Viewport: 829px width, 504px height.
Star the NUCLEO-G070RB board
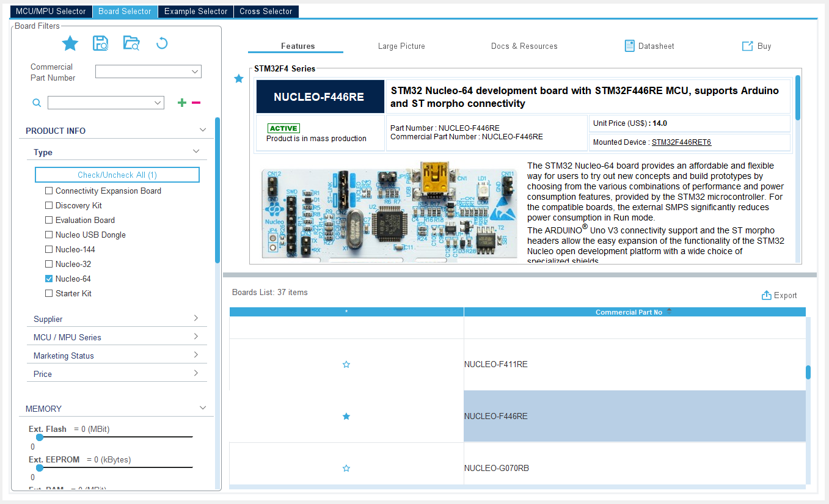pos(346,468)
